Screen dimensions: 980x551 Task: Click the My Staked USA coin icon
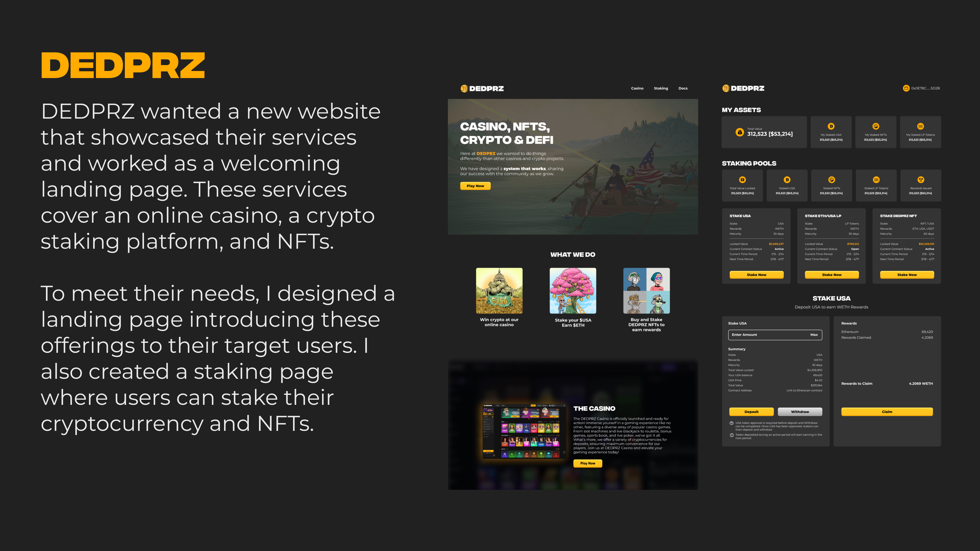point(831,126)
